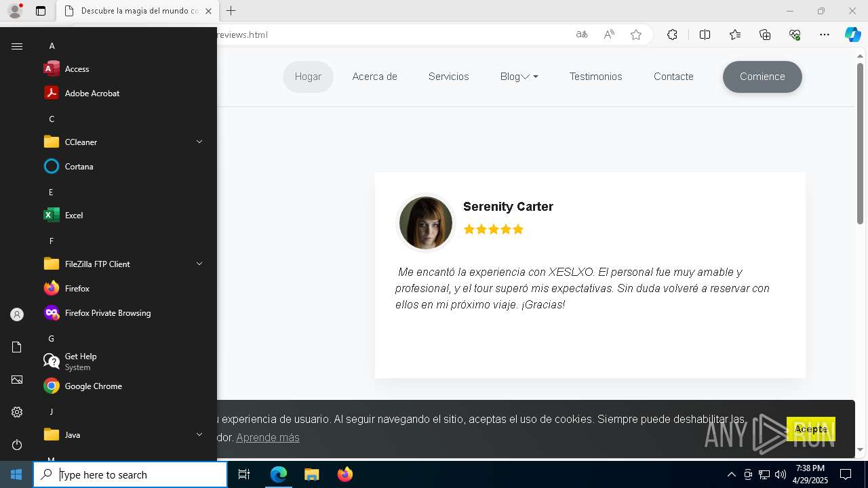Open the Servicios page
868x488 pixels.
pyautogui.click(x=448, y=77)
